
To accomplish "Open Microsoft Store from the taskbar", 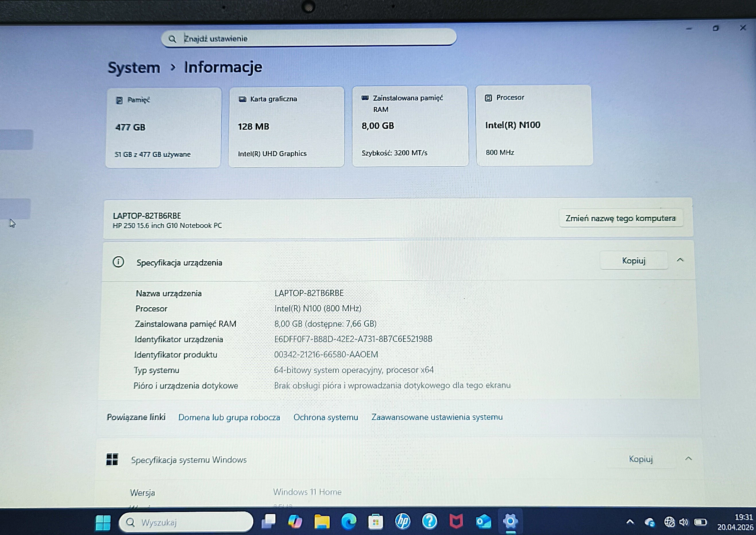I will coord(375,522).
